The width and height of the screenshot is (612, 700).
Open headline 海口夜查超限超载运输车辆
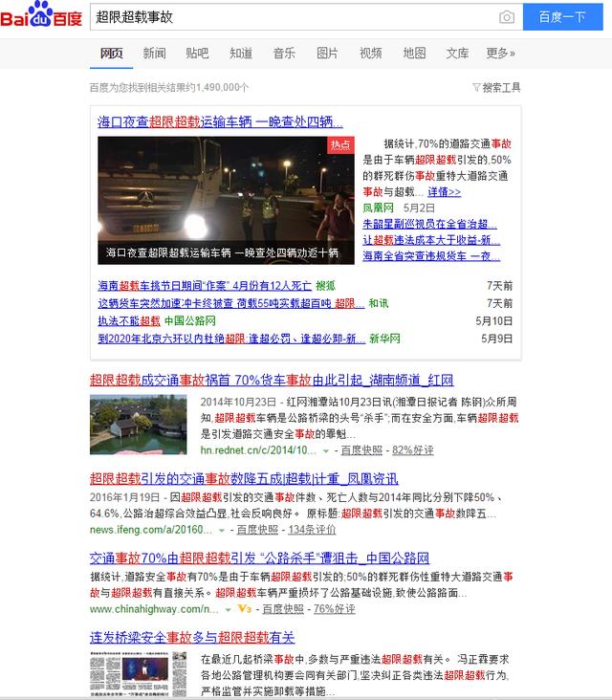[221, 121]
